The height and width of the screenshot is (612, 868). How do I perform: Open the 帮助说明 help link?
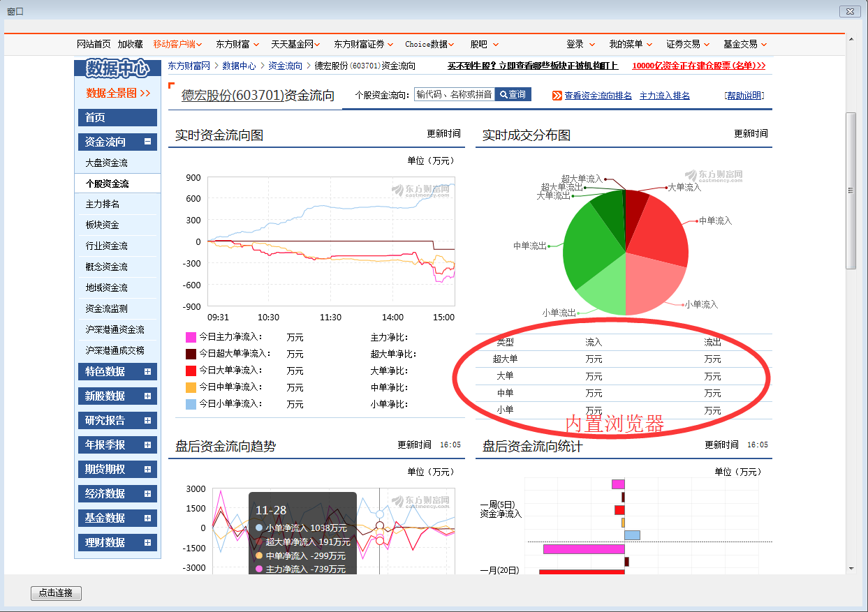744,96
